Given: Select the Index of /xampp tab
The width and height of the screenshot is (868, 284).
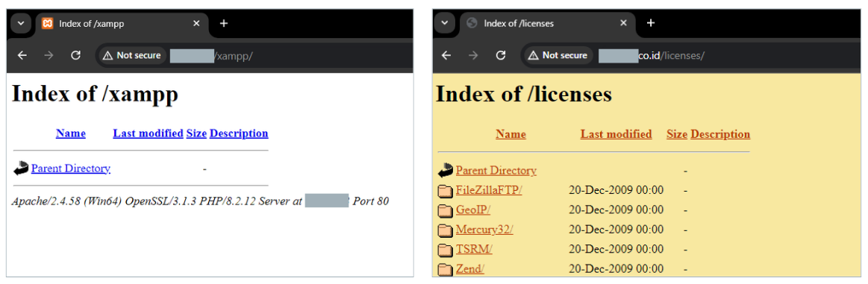Looking at the screenshot, I should tap(122, 25).
